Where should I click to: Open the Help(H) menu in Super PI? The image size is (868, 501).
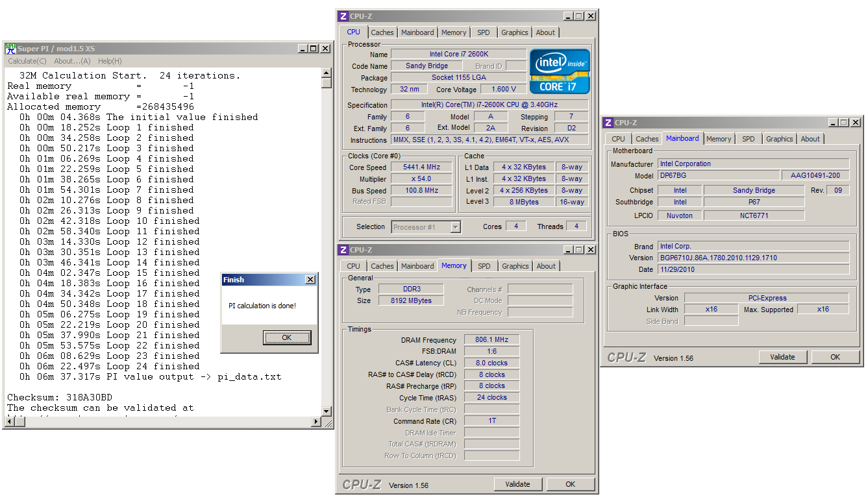[110, 61]
